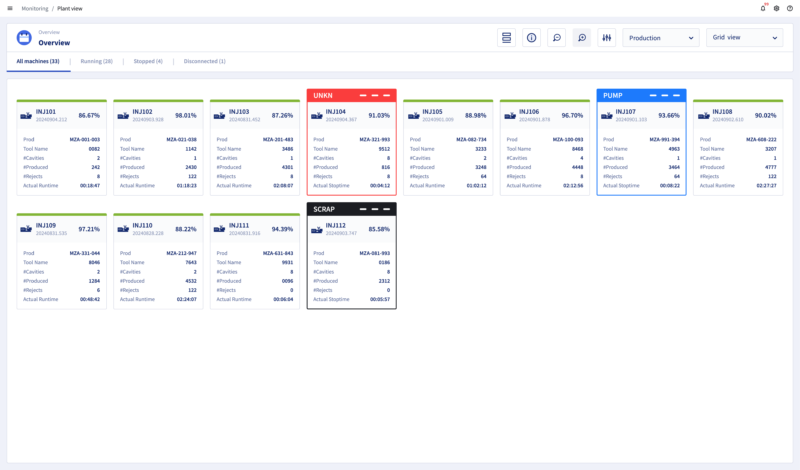The image size is (800, 470).
Task: Open dashes menu on UNKN card header
Action: (x=375, y=95)
